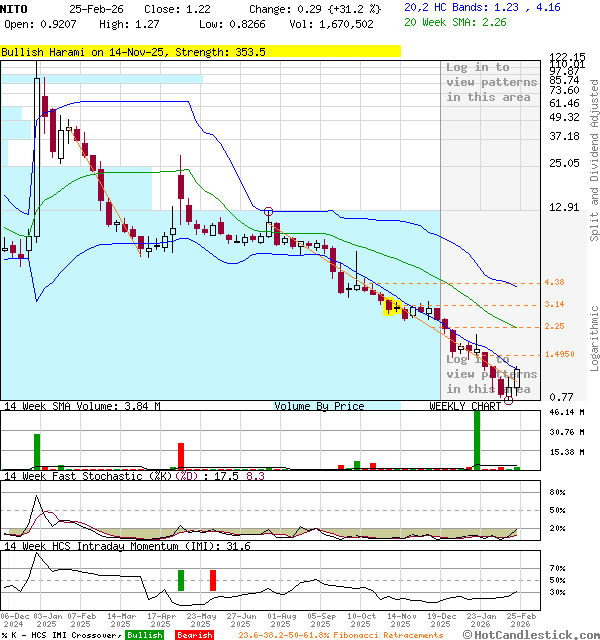Click the Volume By Price label
The height and width of the screenshot is (640, 600).
(x=319, y=406)
